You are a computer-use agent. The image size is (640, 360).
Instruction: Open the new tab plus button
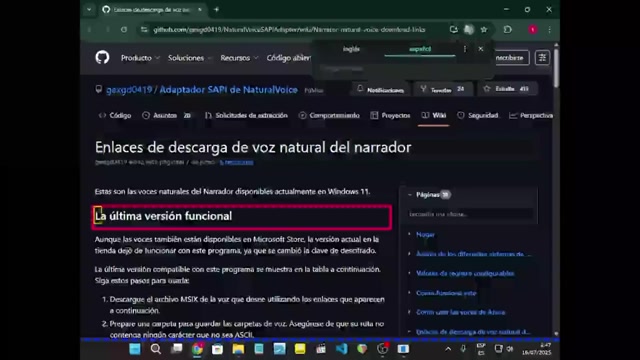(216, 9)
